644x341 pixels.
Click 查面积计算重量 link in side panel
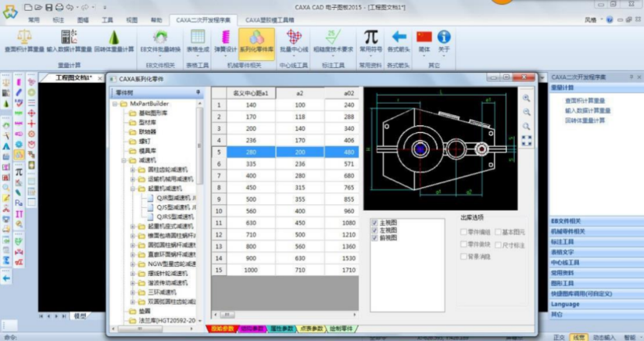click(585, 101)
